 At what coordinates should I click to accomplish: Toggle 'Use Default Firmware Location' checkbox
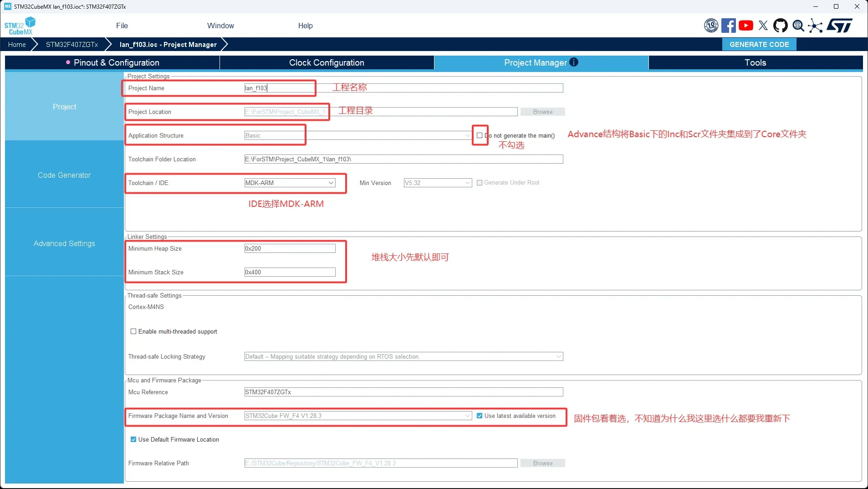pos(133,439)
